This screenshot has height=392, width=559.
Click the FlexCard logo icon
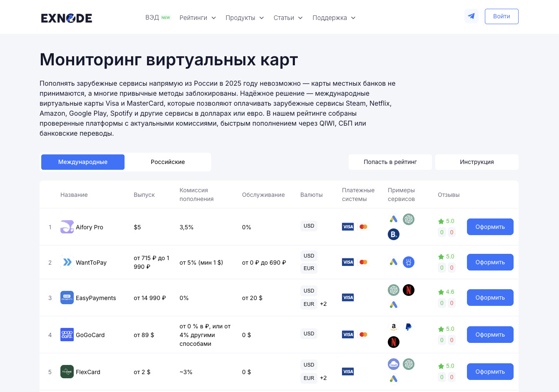tap(67, 372)
